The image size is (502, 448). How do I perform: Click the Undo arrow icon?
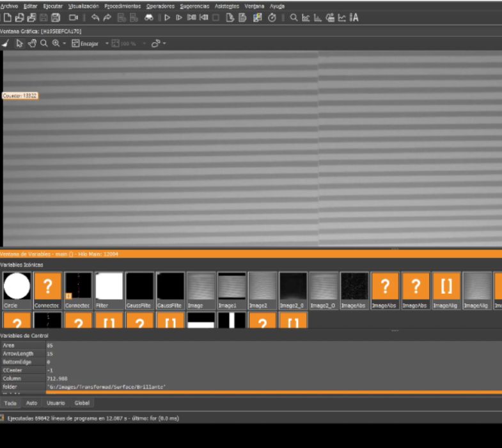click(95, 17)
